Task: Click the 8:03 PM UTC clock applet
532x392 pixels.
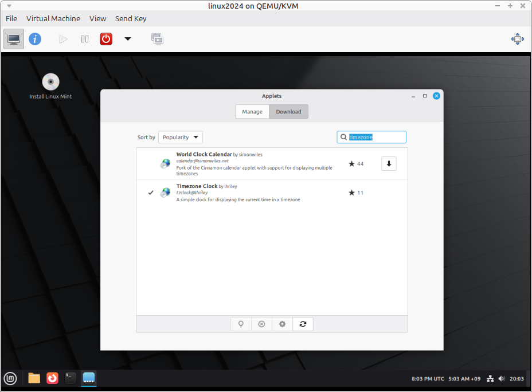Action: click(428, 379)
